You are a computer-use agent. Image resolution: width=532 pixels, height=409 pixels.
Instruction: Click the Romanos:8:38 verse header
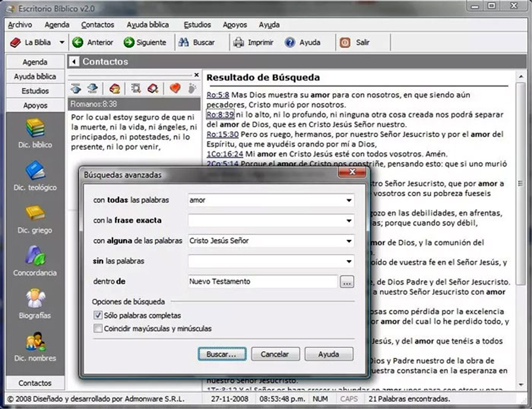pos(135,104)
